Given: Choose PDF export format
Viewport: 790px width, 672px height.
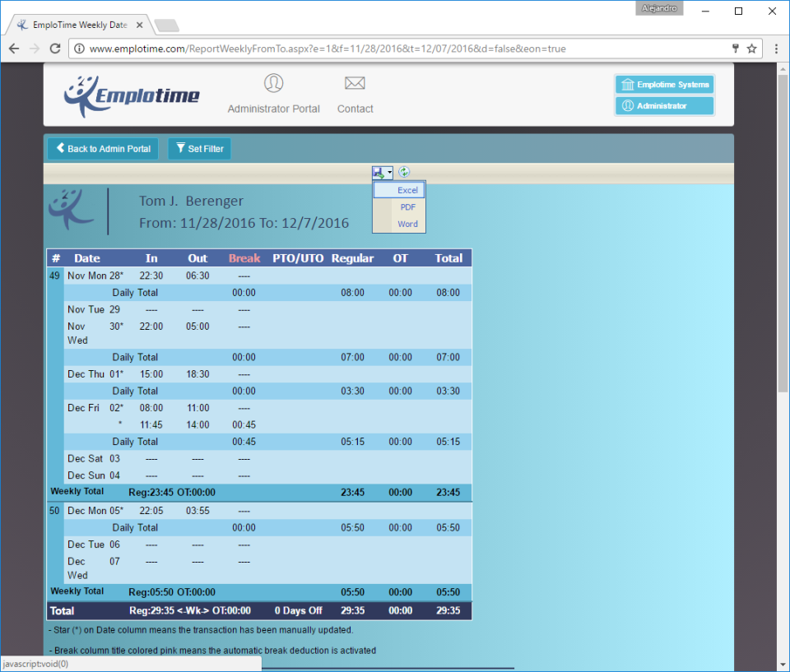Looking at the screenshot, I should click(407, 206).
